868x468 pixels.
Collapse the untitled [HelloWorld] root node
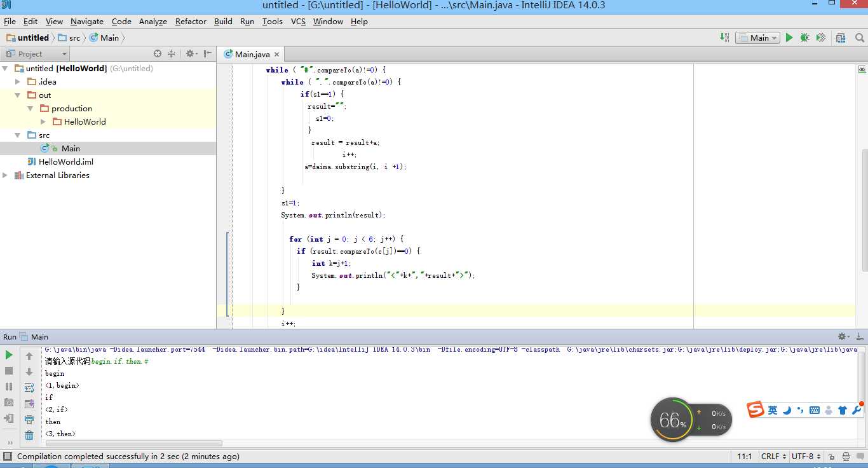(5, 68)
